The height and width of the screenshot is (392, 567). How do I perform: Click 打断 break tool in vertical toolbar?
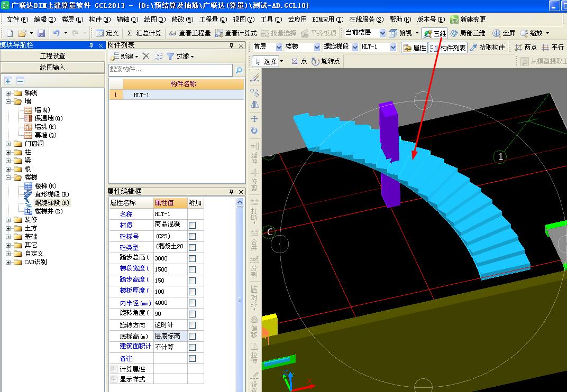click(x=254, y=211)
